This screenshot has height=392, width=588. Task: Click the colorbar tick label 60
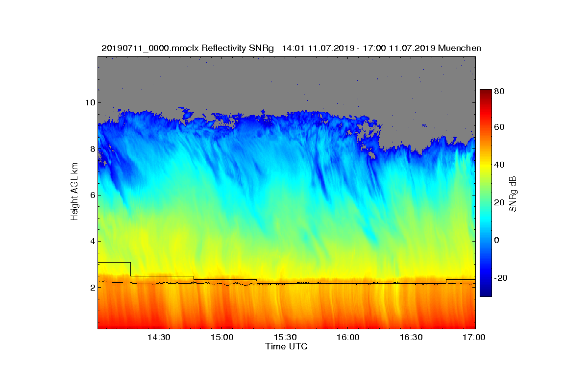pos(500,127)
